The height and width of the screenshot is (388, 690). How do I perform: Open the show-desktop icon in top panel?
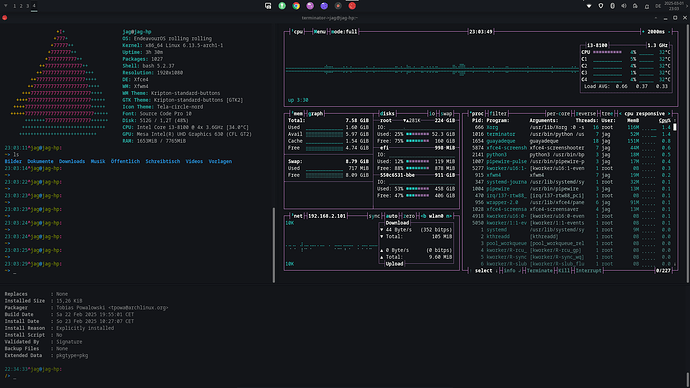tap(268, 6)
